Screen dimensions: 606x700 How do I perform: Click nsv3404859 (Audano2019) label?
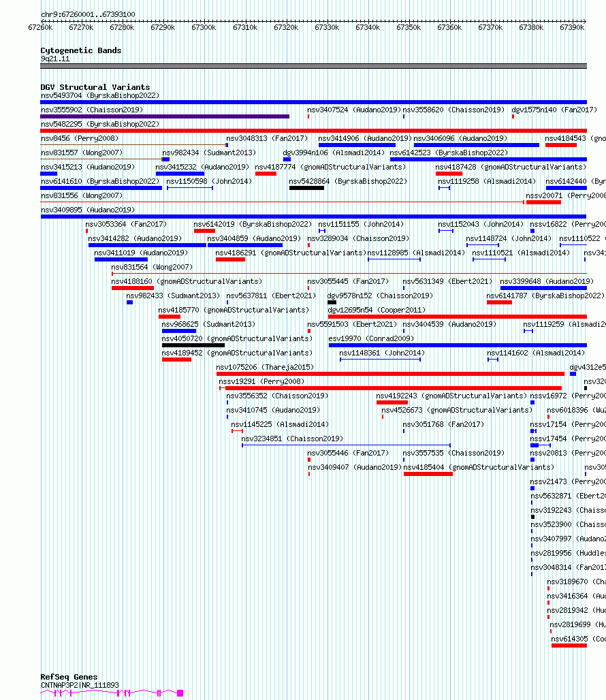coord(254,238)
